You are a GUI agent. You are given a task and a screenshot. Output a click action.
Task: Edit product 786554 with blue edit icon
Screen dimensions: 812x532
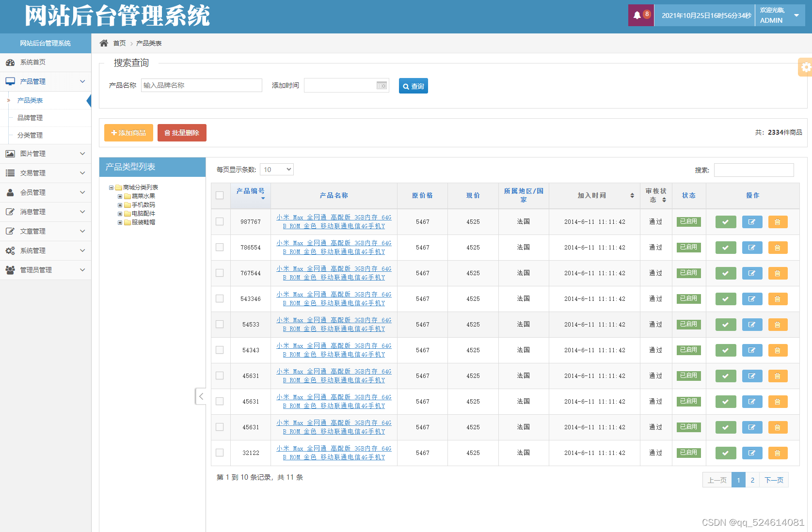click(x=752, y=248)
